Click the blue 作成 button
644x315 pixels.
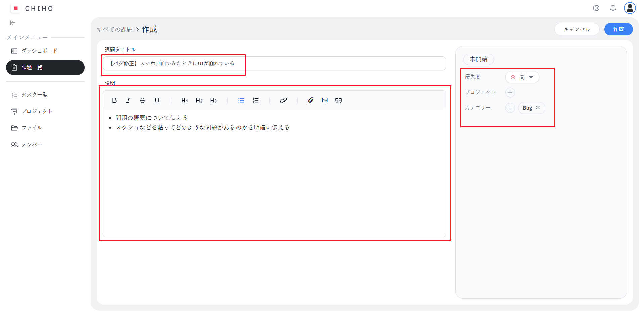[x=618, y=29]
